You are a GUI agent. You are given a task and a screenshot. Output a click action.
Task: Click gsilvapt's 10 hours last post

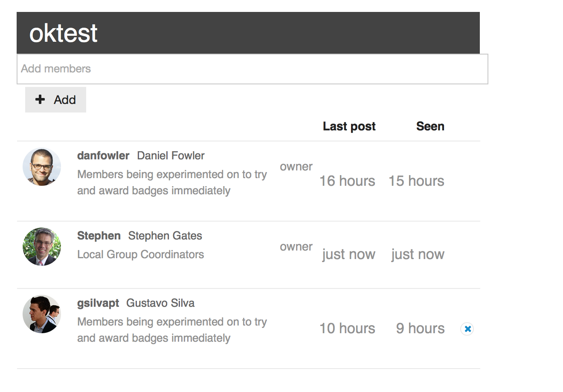[x=347, y=329]
